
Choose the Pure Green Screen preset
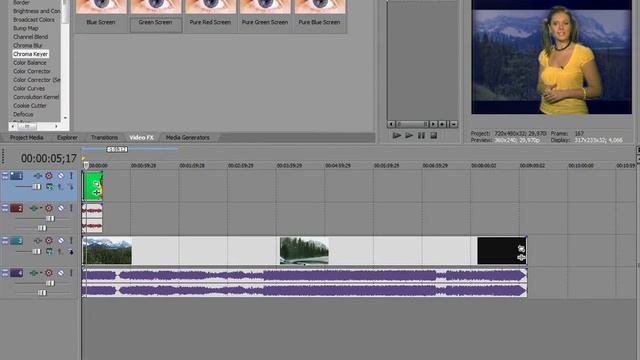coord(265,15)
